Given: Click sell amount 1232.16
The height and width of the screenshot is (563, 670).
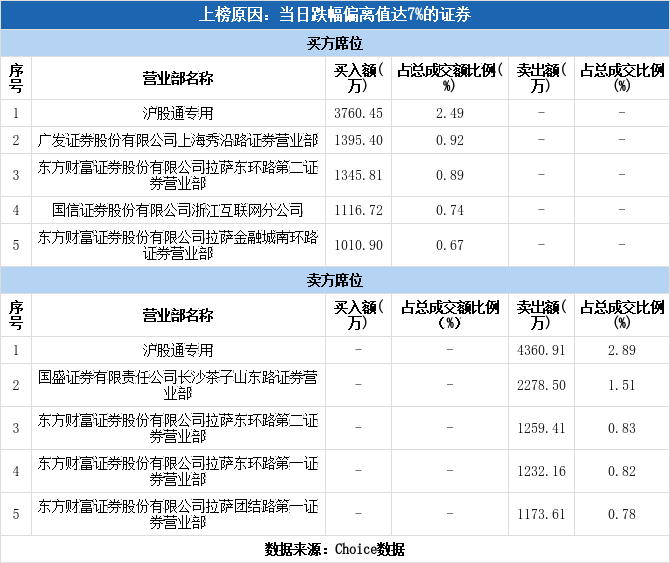Looking at the screenshot, I should 541,471.
